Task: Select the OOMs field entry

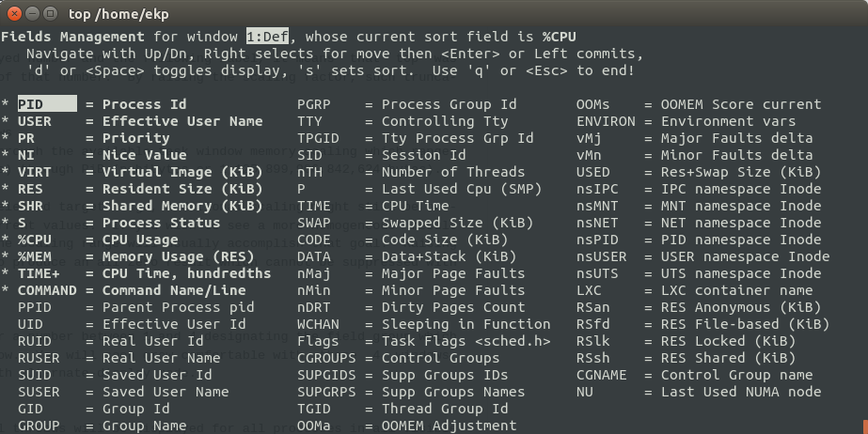Action: 699,104
